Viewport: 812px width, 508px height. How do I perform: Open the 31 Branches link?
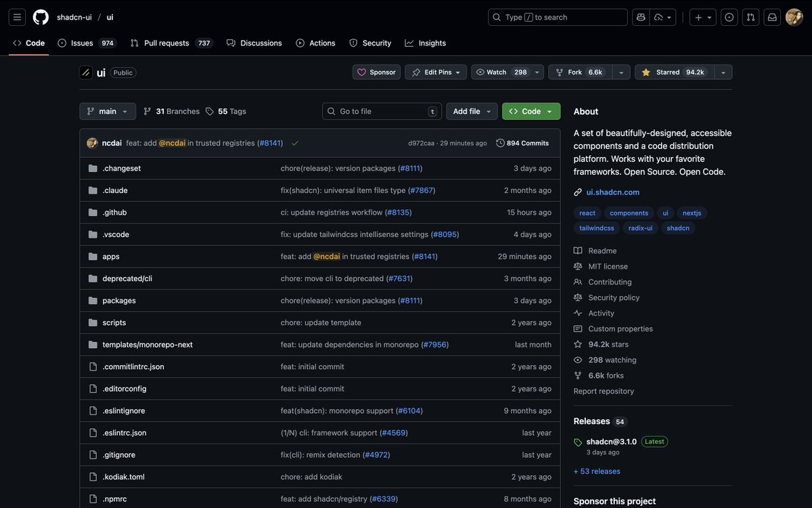click(x=172, y=111)
